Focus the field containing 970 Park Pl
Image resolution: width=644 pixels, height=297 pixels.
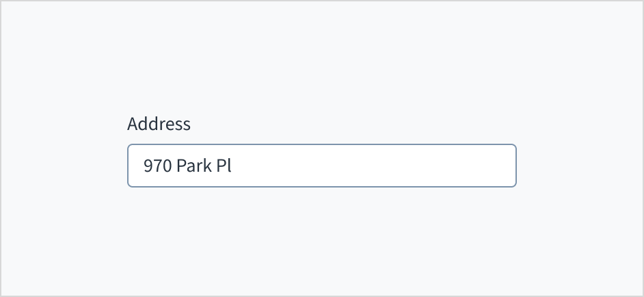coord(321,166)
